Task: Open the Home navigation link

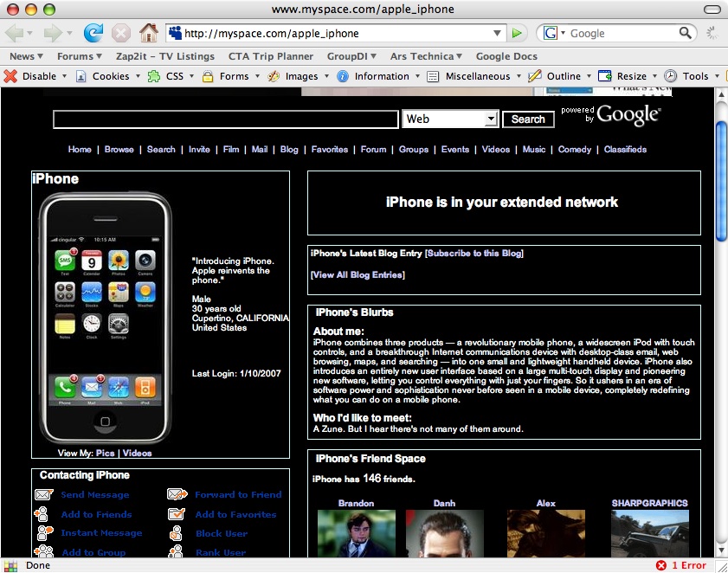Action: point(80,149)
